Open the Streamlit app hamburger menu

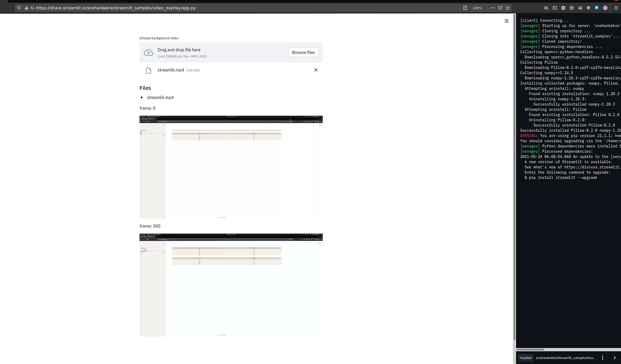[x=506, y=21]
